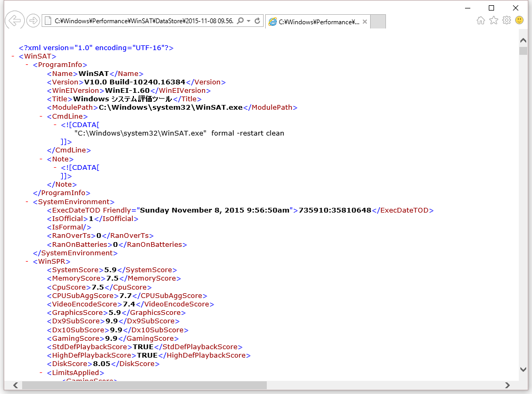
Task: Open Favorites with the star icon
Action: tap(494, 21)
